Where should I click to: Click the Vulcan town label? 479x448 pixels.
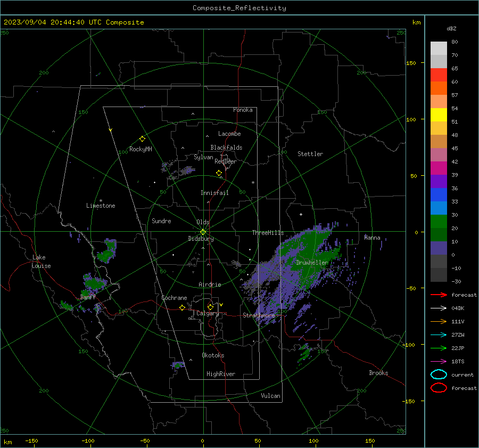tap(270, 396)
